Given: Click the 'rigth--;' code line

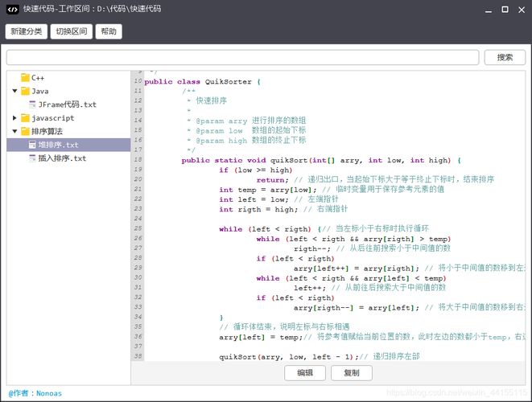Looking at the screenshot, I should [x=312, y=248].
